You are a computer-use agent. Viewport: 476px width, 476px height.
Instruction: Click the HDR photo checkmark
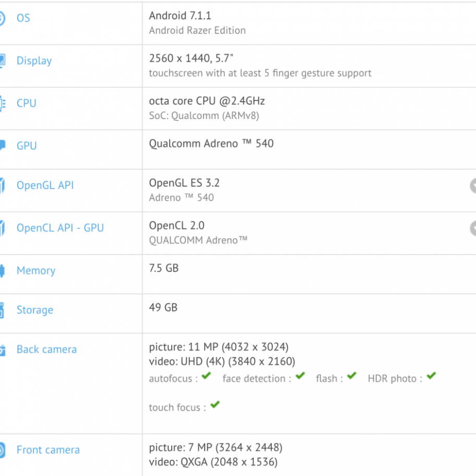(x=431, y=376)
